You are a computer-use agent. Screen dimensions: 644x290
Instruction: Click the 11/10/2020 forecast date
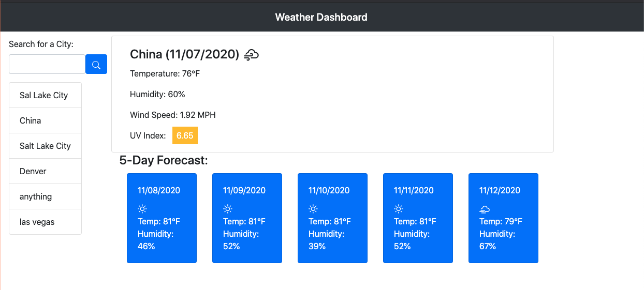329,190
